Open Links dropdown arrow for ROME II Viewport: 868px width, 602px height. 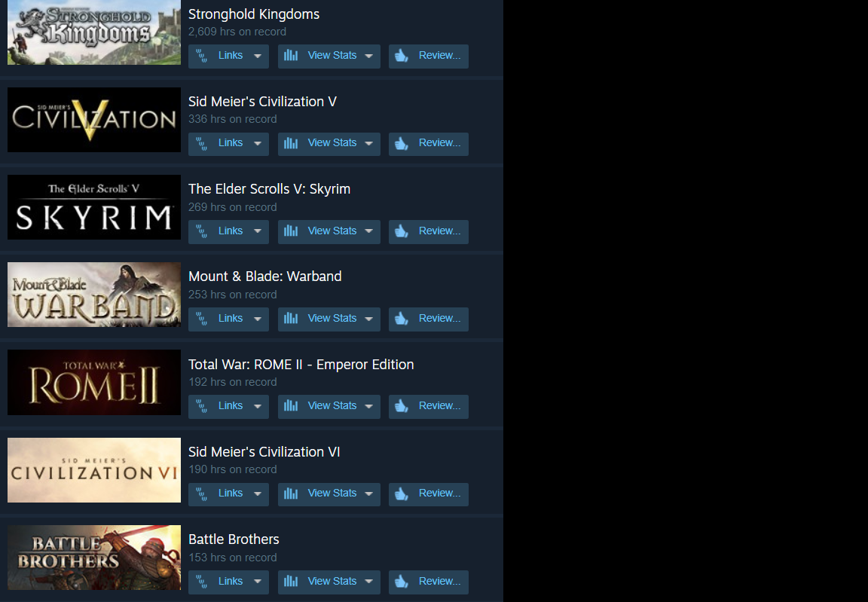[x=258, y=406]
